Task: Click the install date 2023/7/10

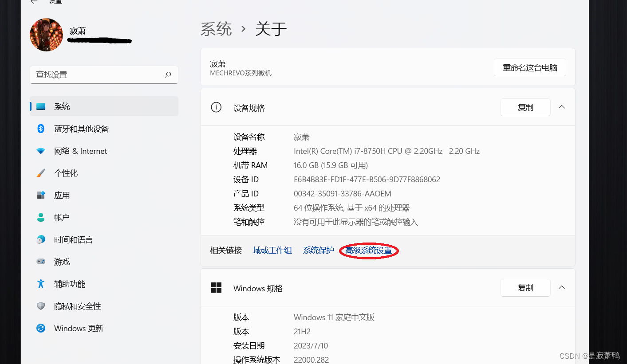Action: click(311, 346)
